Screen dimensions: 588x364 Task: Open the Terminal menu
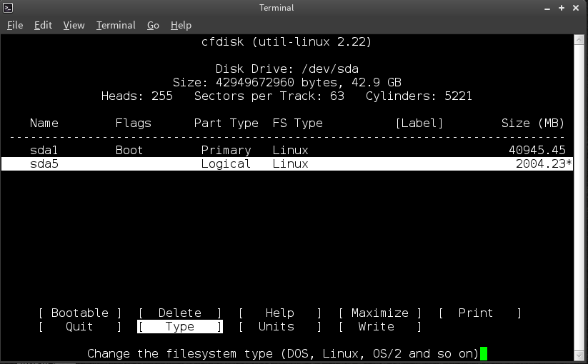pyautogui.click(x=116, y=25)
